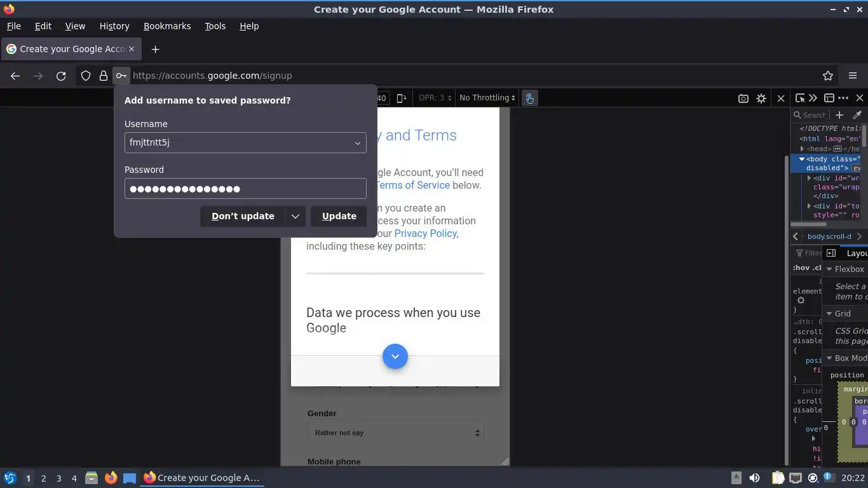Viewport: 868px width, 488px height.
Task: Show more devtools tabs chevron
Action: point(813,98)
